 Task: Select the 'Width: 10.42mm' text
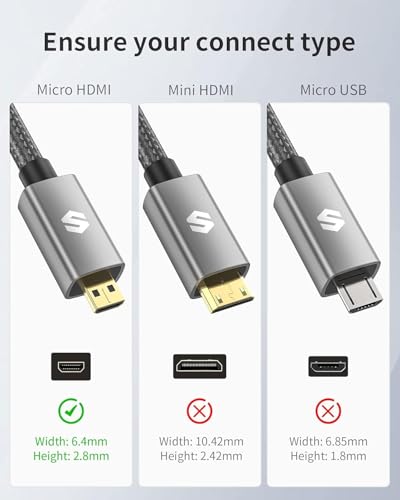click(x=201, y=441)
